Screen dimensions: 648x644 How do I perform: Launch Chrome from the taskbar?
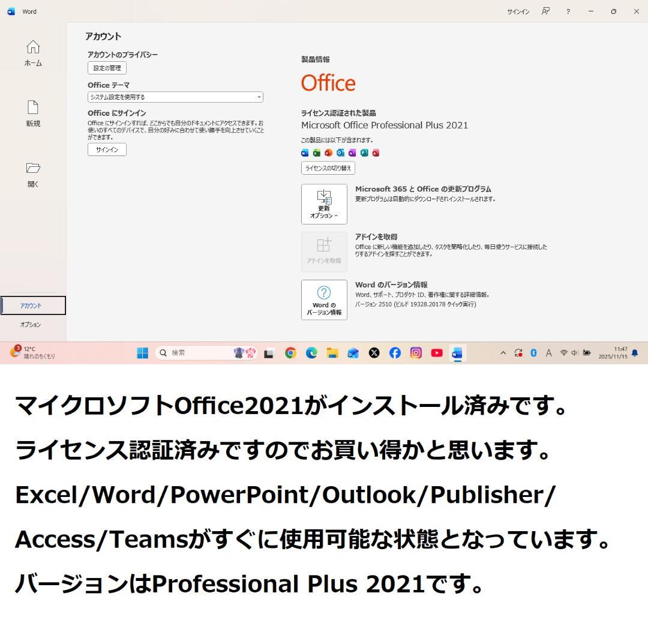(290, 354)
